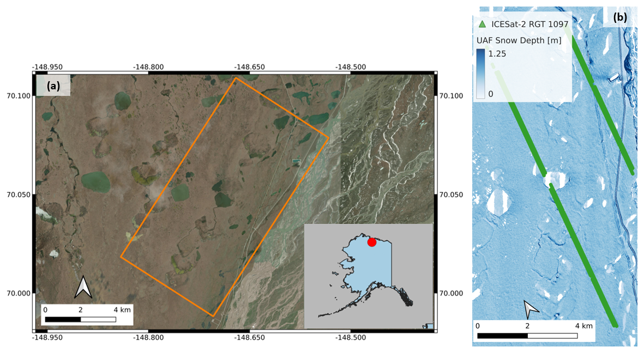Select the 0 minimum value beside color bar

coord(491,94)
